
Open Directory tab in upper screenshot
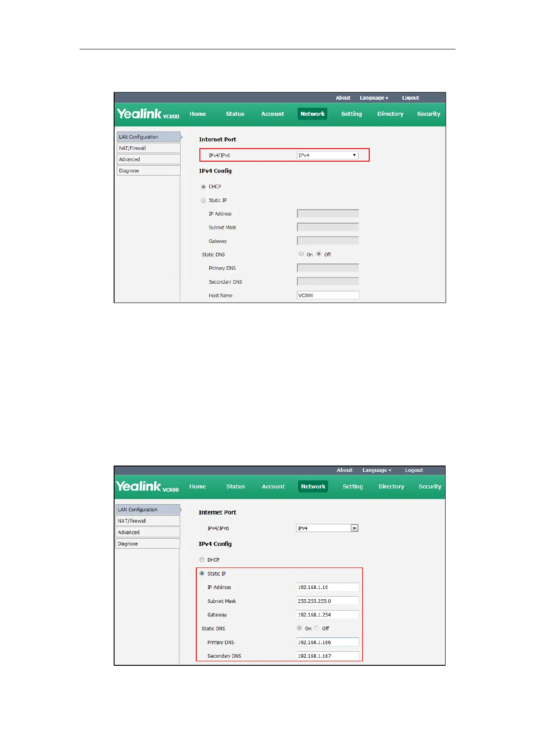(x=390, y=114)
